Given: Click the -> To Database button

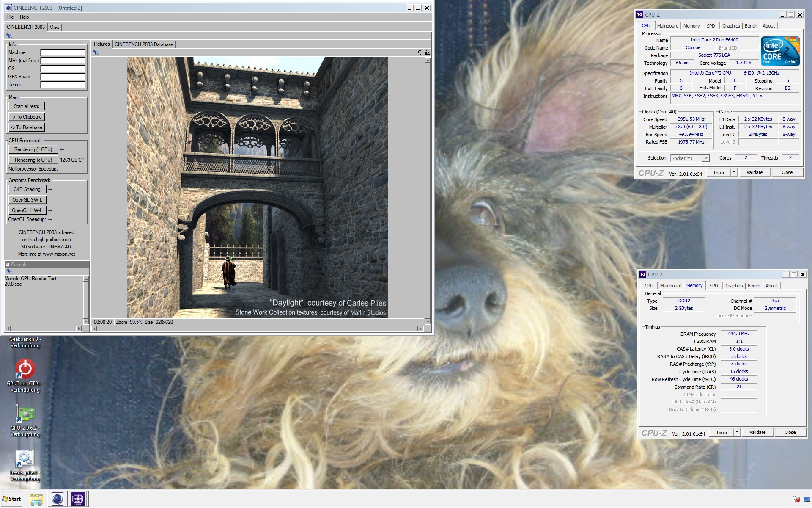Looking at the screenshot, I should 27,127.
